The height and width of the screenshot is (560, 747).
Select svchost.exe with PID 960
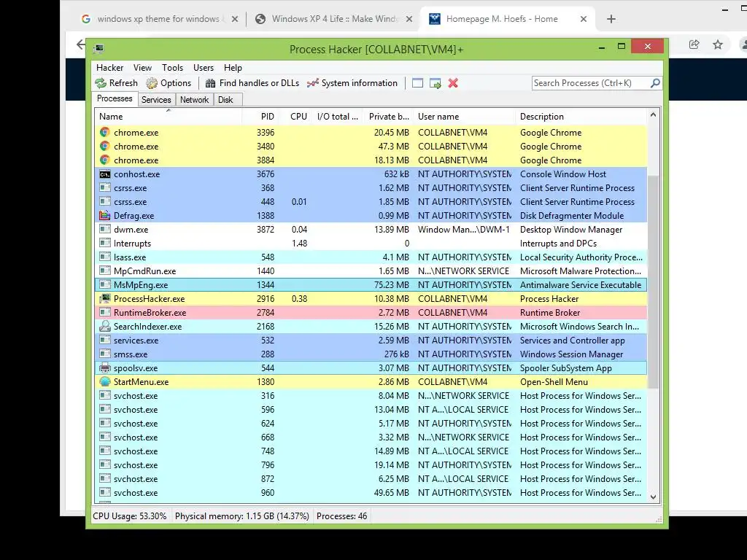pyautogui.click(x=371, y=493)
